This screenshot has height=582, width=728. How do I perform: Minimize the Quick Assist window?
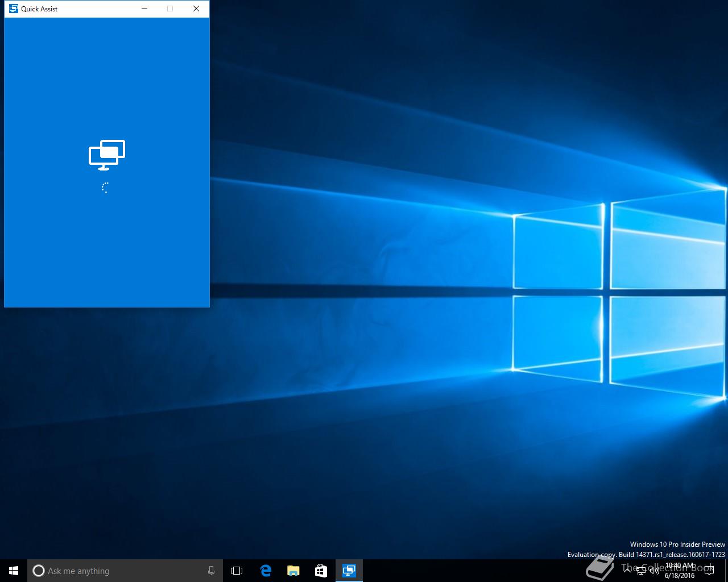(144, 9)
